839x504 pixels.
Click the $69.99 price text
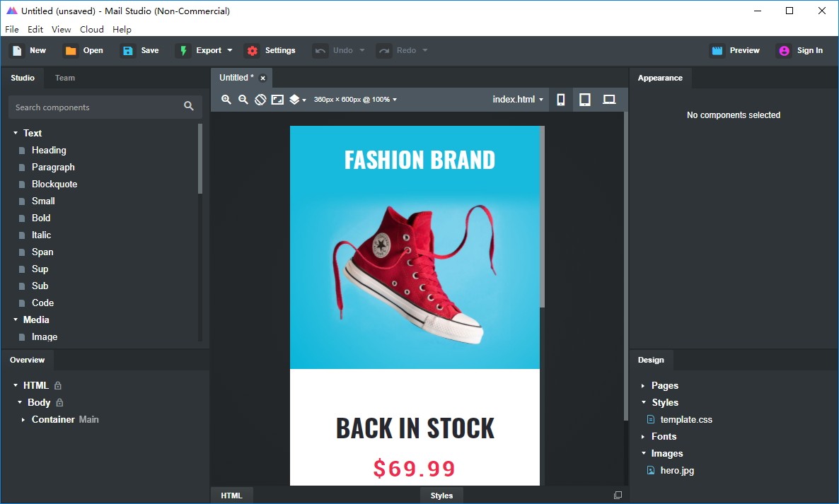point(414,468)
